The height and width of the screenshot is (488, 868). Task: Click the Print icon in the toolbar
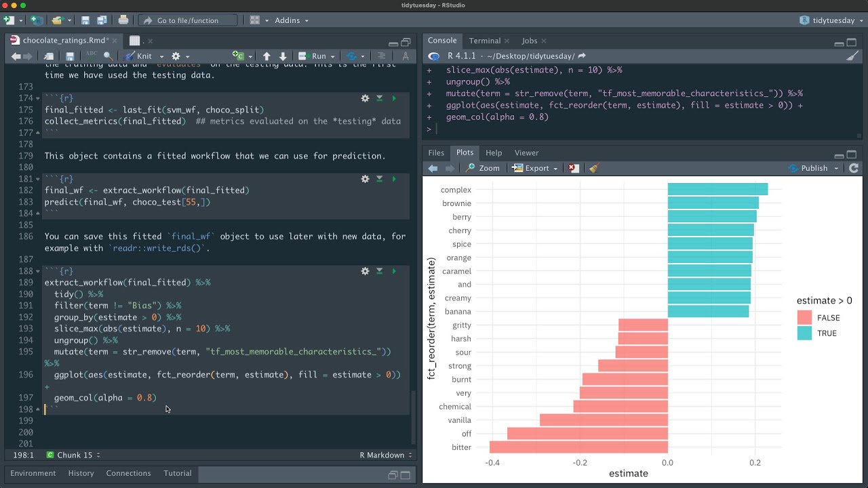[x=123, y=20]
